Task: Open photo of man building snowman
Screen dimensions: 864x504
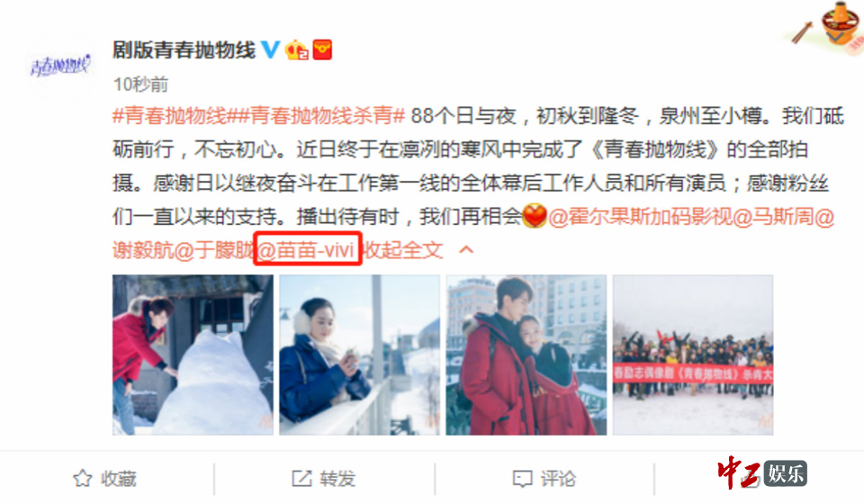Action: point(193,355)
